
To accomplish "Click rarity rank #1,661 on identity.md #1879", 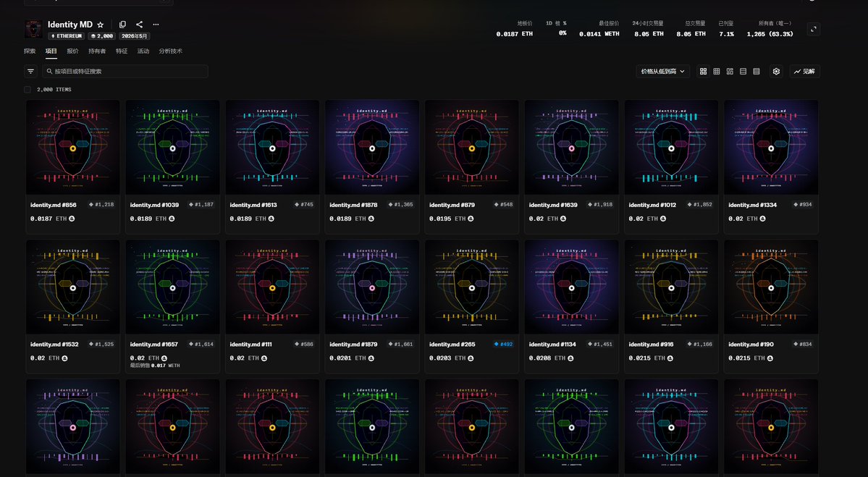I will 401,345.
